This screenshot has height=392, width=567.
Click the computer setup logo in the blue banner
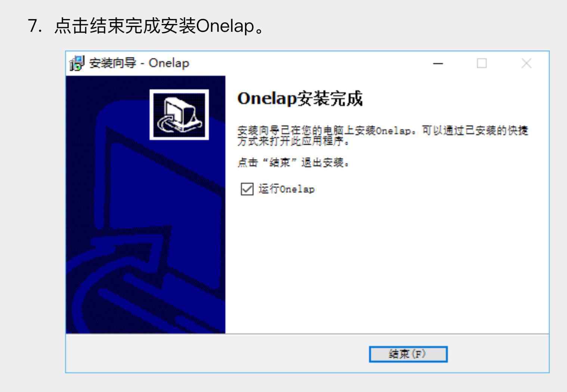[179, 115]
